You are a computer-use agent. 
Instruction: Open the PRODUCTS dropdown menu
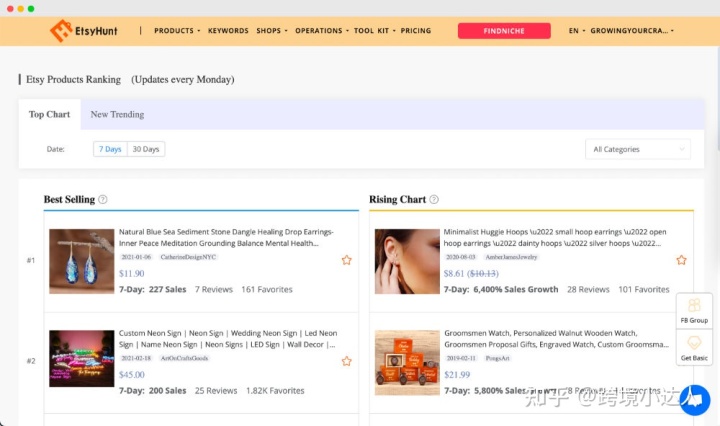177,31
